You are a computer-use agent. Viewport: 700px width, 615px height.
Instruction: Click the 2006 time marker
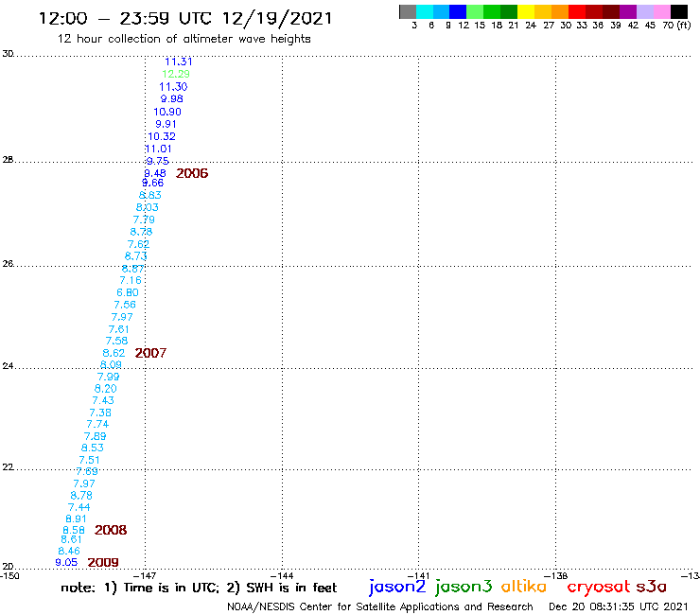click(x=192, y=173)
